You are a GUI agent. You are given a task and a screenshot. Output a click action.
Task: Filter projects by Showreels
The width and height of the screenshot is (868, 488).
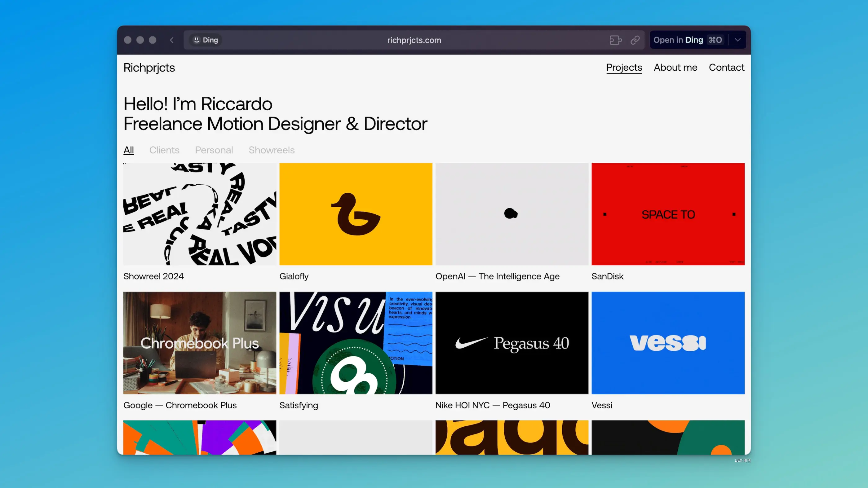(272, 150)
